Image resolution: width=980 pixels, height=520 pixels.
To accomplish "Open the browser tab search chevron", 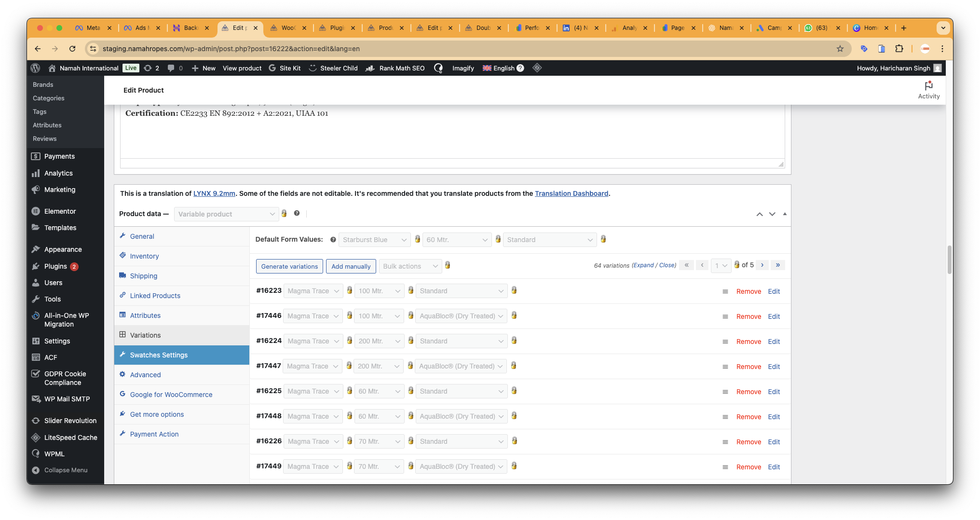I will tap(943, 28).
